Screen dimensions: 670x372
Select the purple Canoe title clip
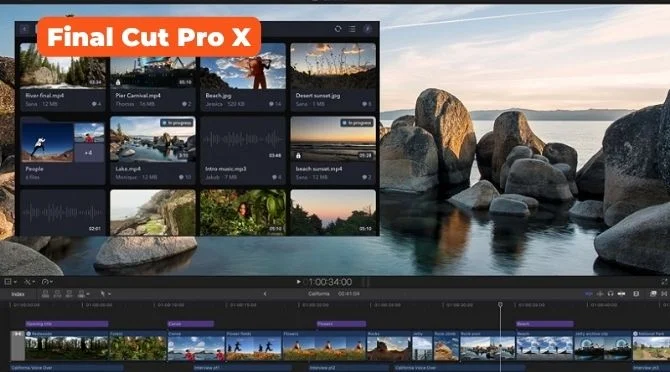tap(191, 324)
